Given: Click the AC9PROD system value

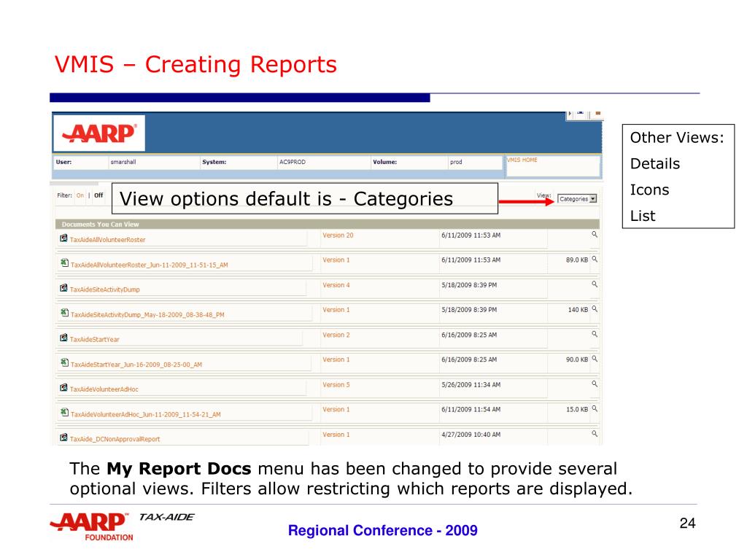Looking at the screenshot, I should point(293,162).
